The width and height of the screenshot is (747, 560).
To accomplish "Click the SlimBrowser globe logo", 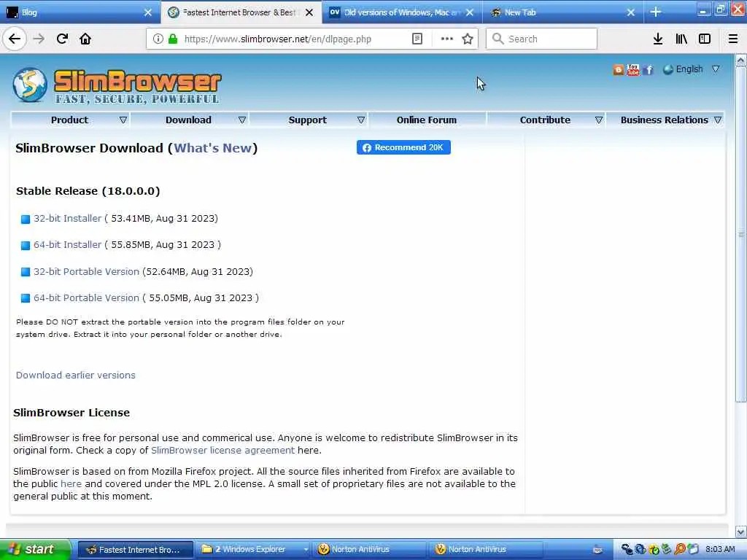I will 29,85.
